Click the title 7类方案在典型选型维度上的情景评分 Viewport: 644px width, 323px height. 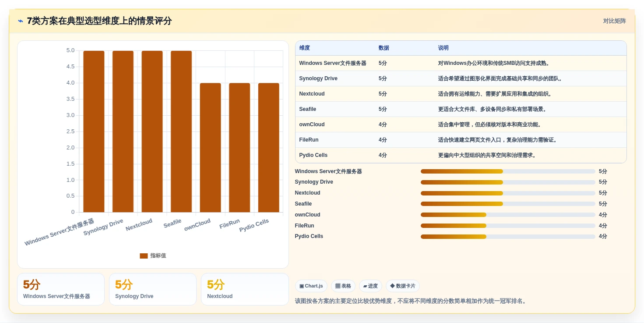(99, 21)
